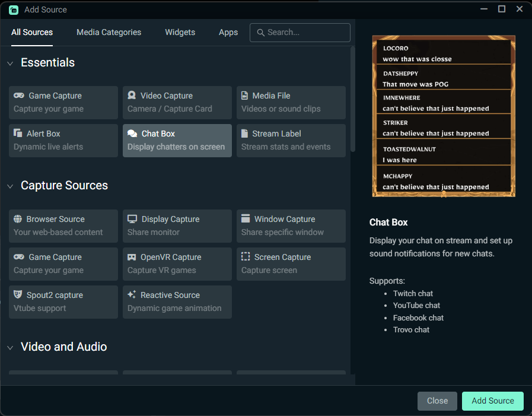Click the Video Capture camera icon
This screenshot has width=532, height=416.
[130, 96]
